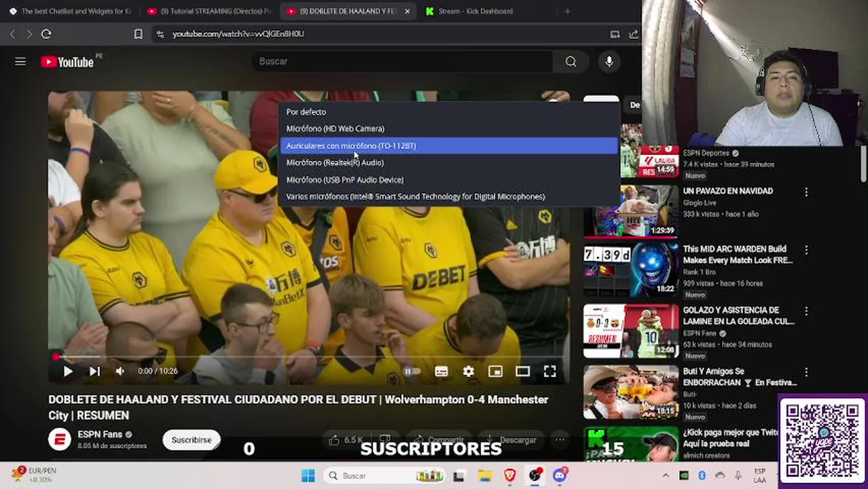
Task: Click the 18:22 ARC WARDEN thumbnail
Action: coord(631,270)
